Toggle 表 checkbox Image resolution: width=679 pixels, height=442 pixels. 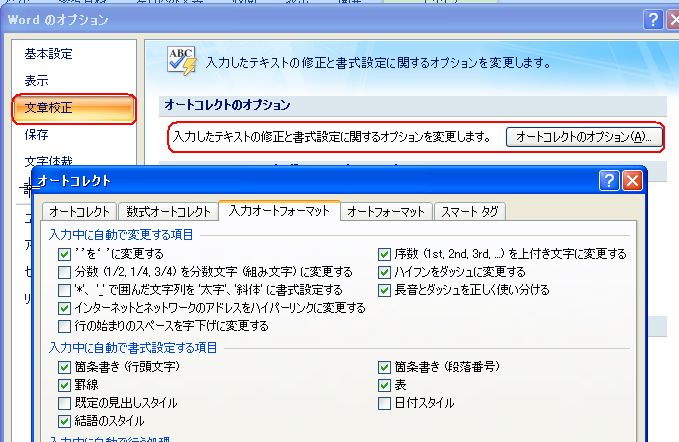tap(384, 385)
